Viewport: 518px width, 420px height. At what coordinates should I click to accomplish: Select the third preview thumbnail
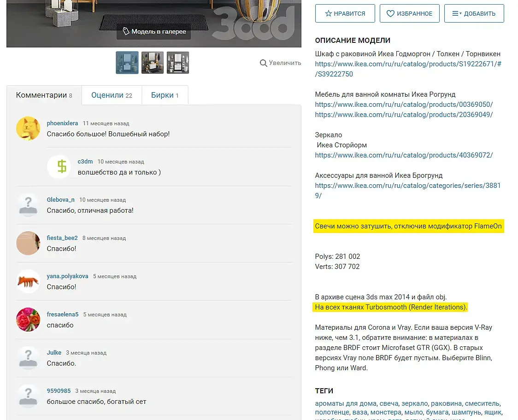pos(178,63)
